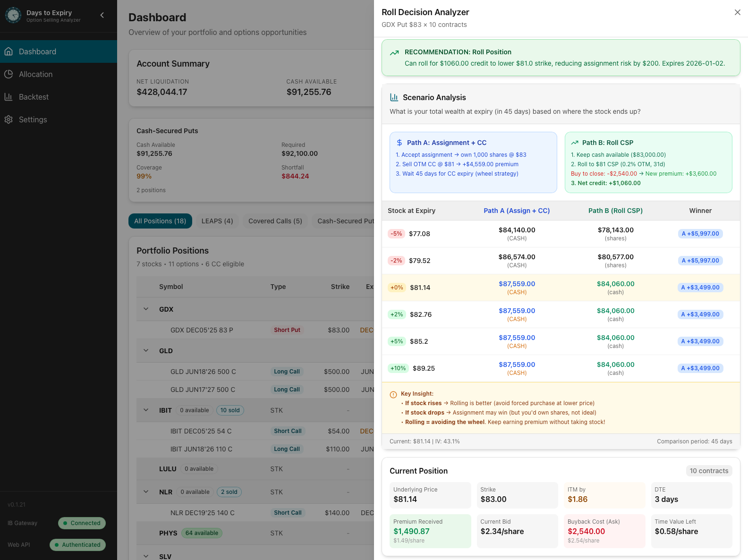This screenshot has width=748, height=560.
Task: Collapse the GLD position group
Action: pyautogui.click(x=146, y=350)
